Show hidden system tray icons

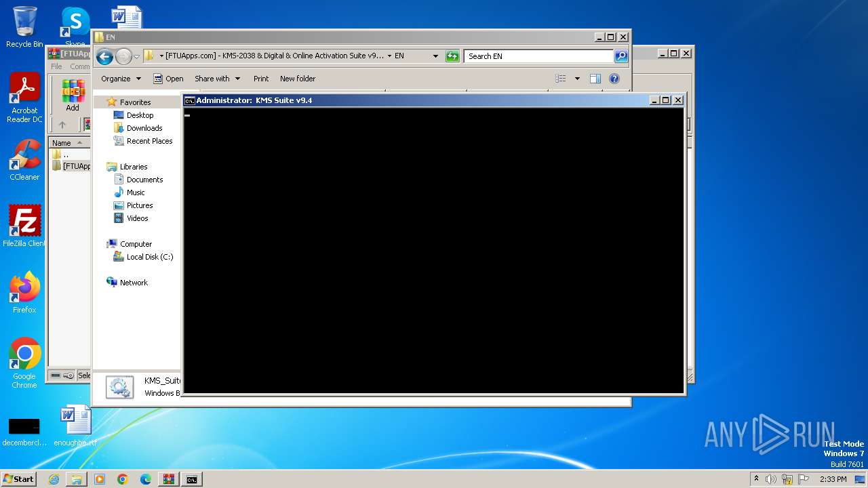[x=756, y=479]
